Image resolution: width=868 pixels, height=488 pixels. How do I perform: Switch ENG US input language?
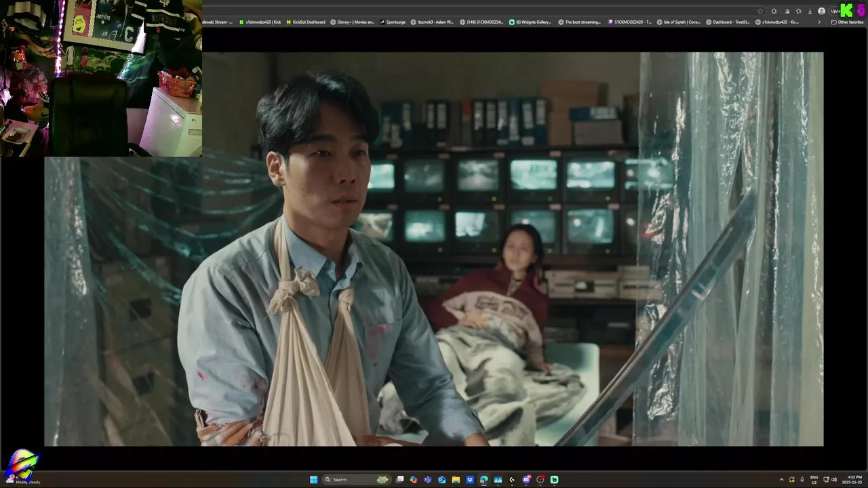click(x=814, y=479)
